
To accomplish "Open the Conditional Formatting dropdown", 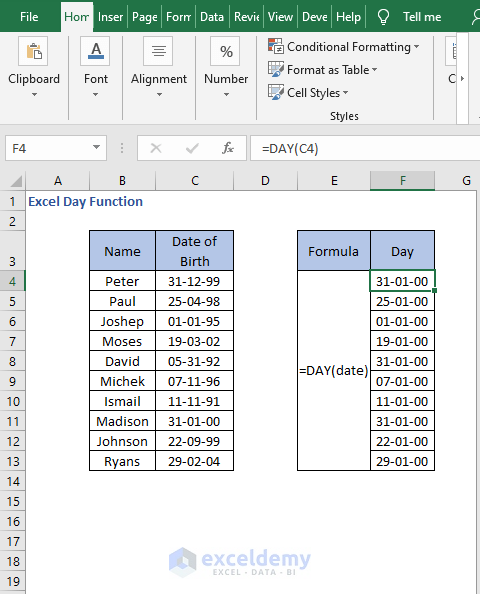I will pyautogui.click(x=416, y=47).
